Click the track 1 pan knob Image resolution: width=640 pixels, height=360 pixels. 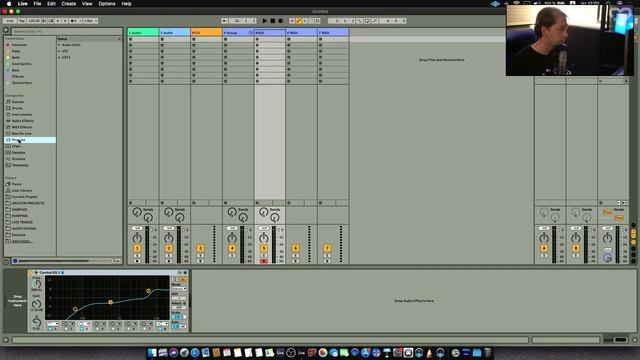[x=137, y=238]
